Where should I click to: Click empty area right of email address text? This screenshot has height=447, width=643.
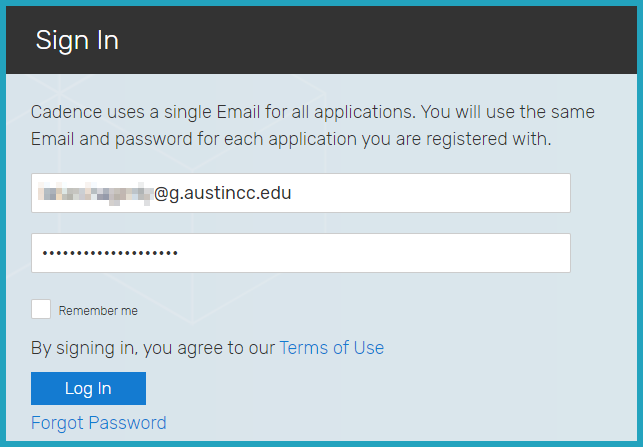coord(430,193)
